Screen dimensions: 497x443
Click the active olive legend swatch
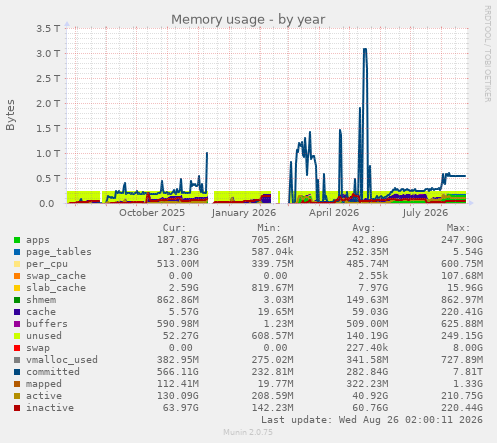point(17,396)
